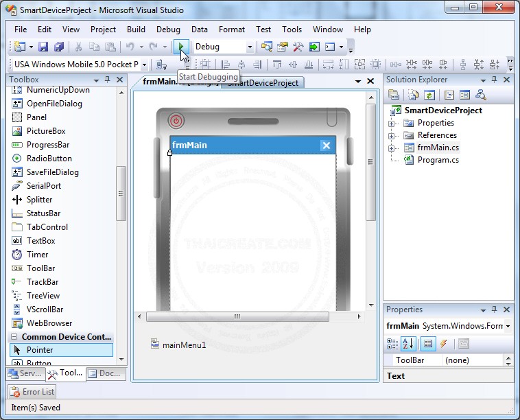
Task: Click the Undo arrow icon
Action: pyautogui.click(x=130, y=47)
